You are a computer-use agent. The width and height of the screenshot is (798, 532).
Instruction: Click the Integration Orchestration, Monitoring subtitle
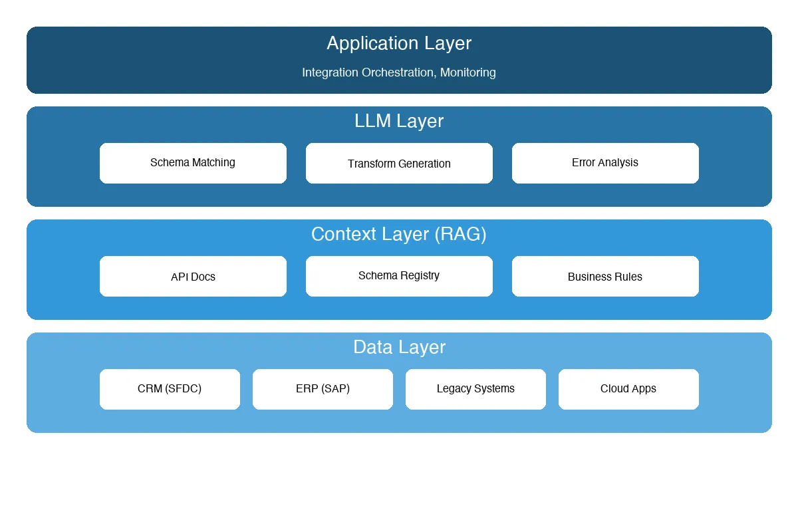pyautogui.click(x=399, y=72)
